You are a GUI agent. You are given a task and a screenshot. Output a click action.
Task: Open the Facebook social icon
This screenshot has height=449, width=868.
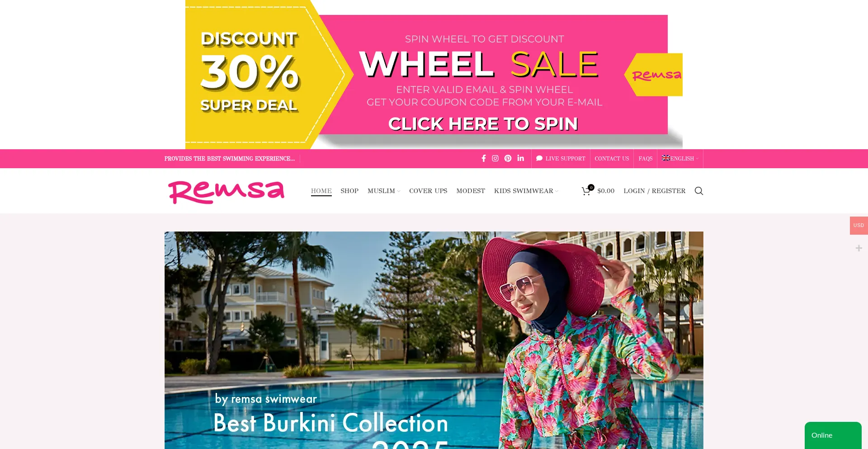[x=483, y=158]
